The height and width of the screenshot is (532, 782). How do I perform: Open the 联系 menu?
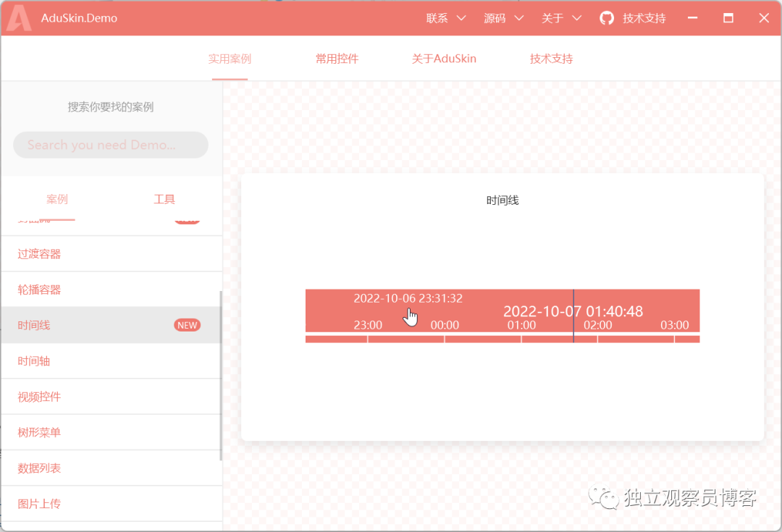pos(437,18)
